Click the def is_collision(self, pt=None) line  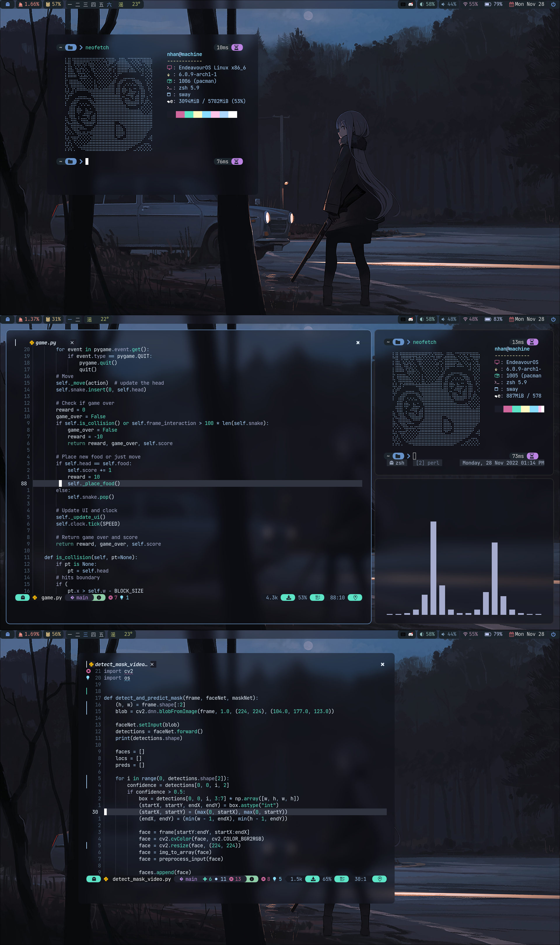coord(91,558)
